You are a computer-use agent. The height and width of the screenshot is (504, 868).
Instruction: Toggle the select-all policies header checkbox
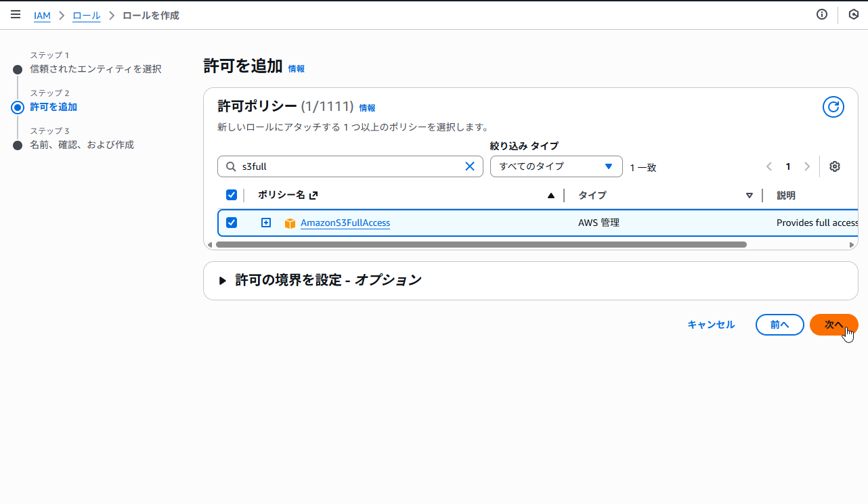(x=232, y=194)
